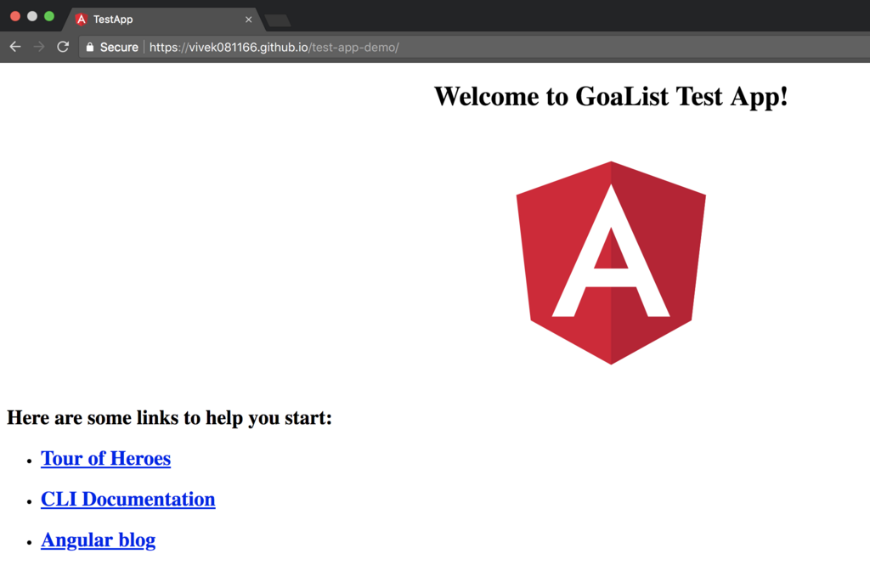This screenshot has width=870, height=588.
Task: Close the TestApp tab
Action: coord(248,20)
